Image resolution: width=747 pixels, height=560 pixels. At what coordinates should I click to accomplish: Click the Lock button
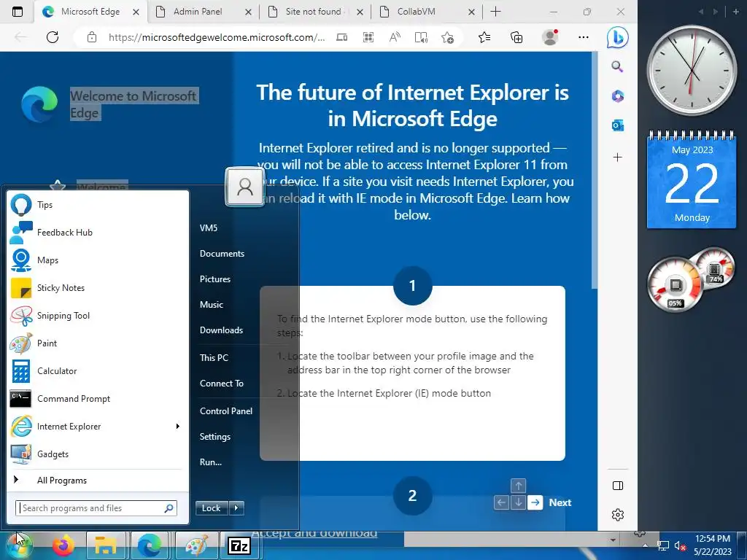212,508
